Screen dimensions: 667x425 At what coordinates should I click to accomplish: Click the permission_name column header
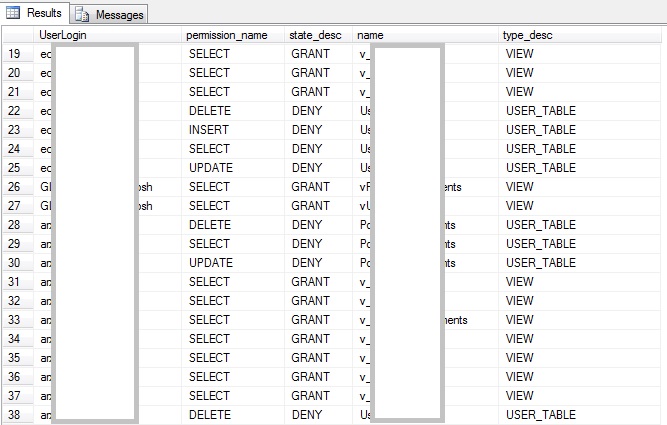[233, 35]
